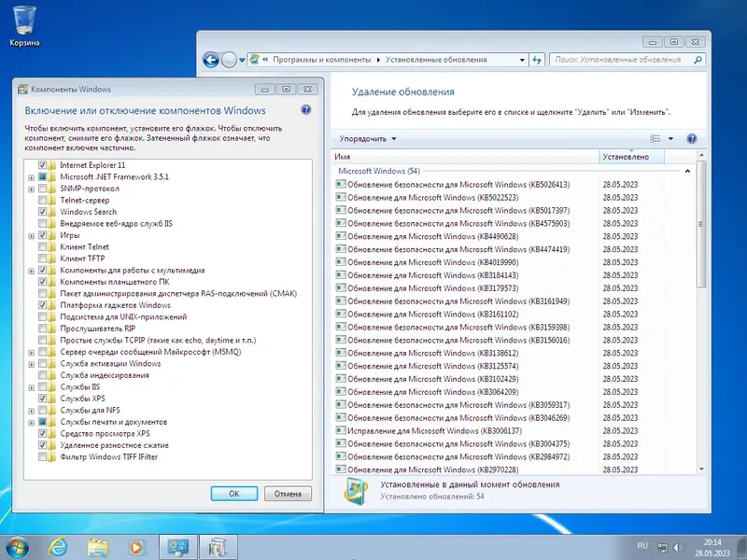Click OK in Windows Components dialog
The image size is (747, 560).
click(x=234, y=494)
